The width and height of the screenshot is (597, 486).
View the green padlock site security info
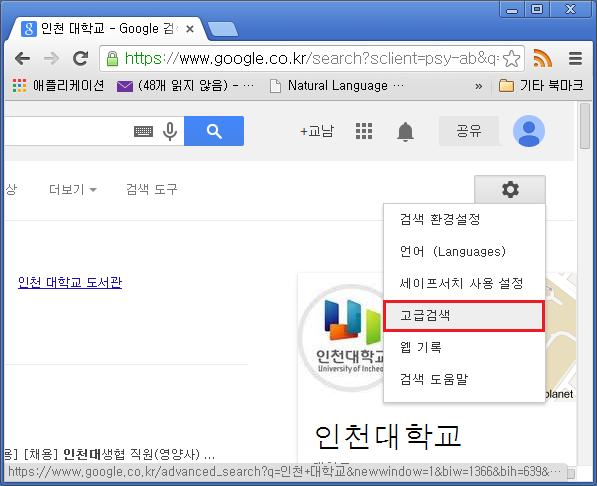[112, 59]
